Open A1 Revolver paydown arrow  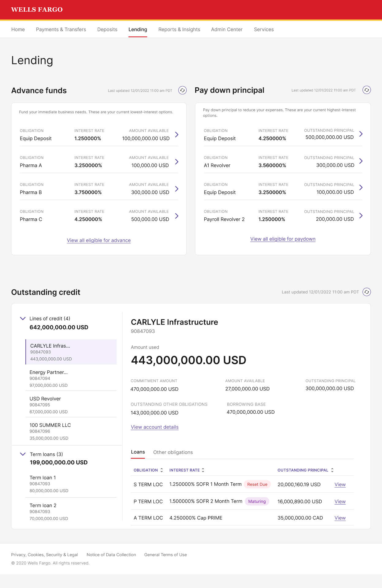(x=361, y=161)
